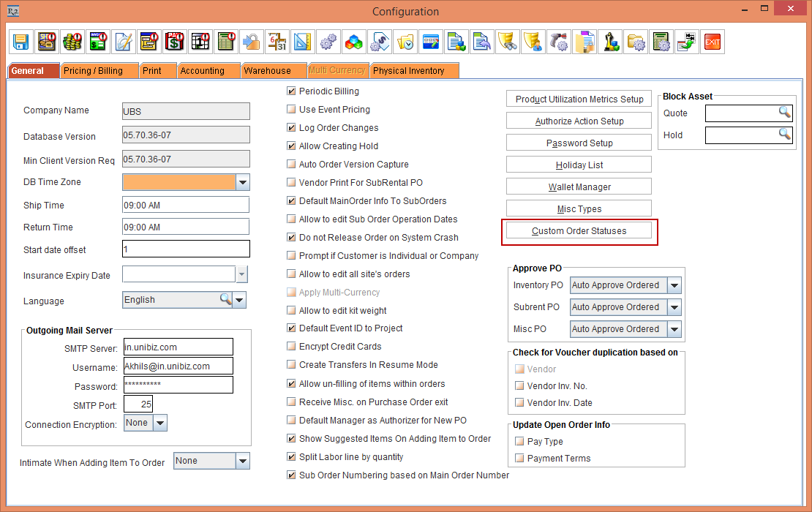Click the colored cubes toolbar icon
812x512 pixels.
(353, 42)
